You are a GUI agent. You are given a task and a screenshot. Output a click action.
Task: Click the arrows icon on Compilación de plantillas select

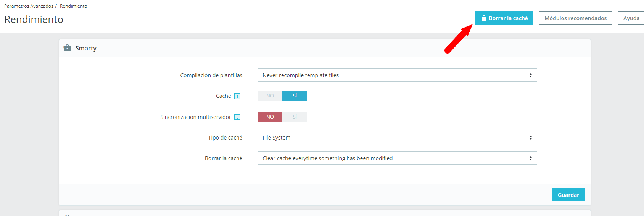pos(530,75)
